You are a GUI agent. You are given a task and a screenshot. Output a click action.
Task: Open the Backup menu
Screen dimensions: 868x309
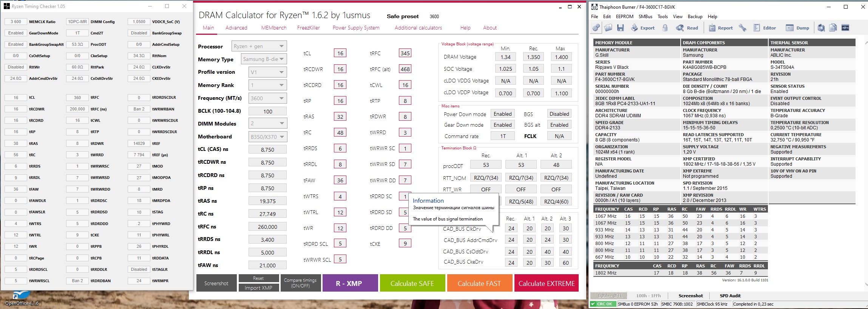[x=695, y=17]
